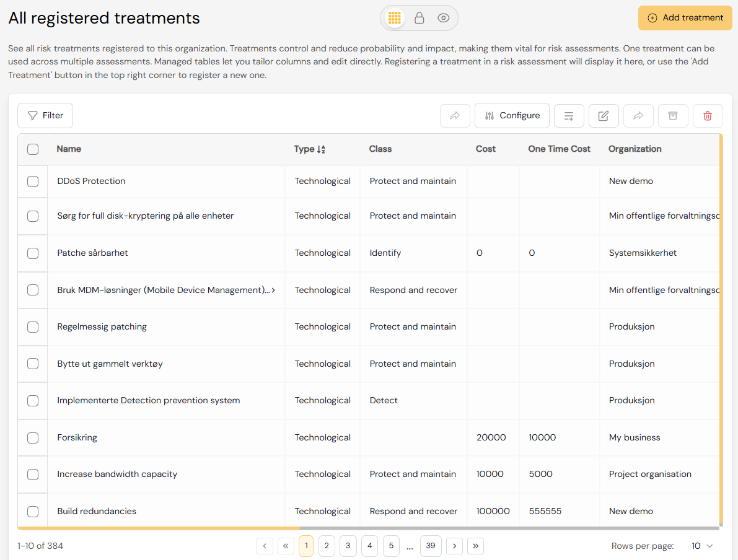Expand truncated Bruk MDM-løsninger name chevron
Viewport: 738px width, 560px height.
273,290
